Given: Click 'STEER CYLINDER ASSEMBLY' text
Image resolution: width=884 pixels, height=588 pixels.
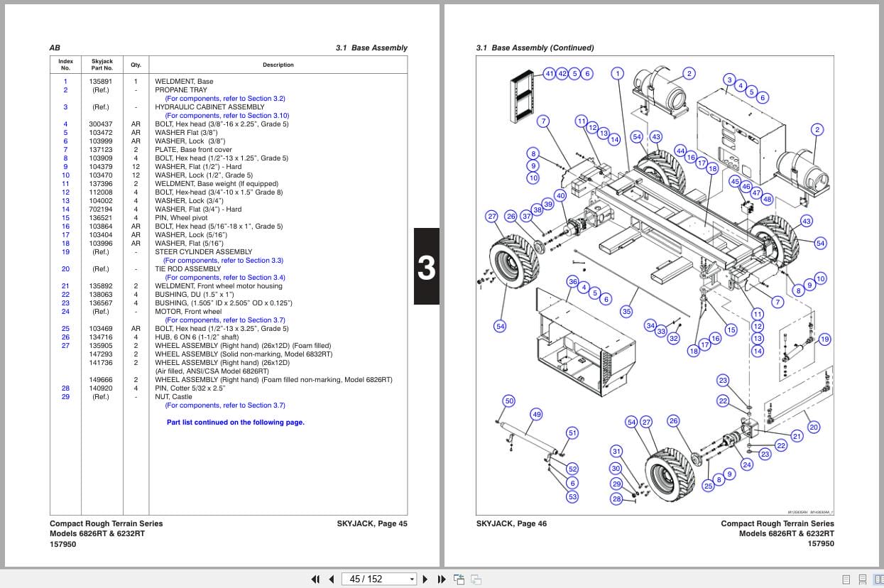Looking at the screenshot, I should click(x=203, y=252).
